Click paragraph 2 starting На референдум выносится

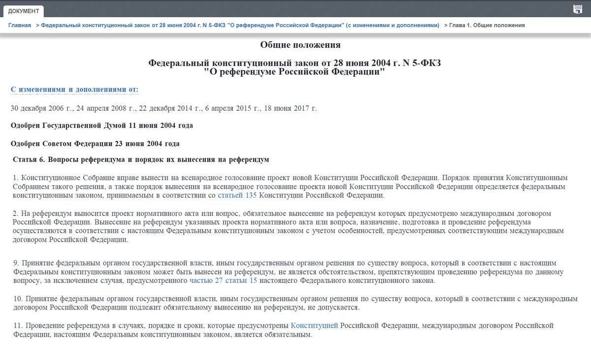click(289, 227)
